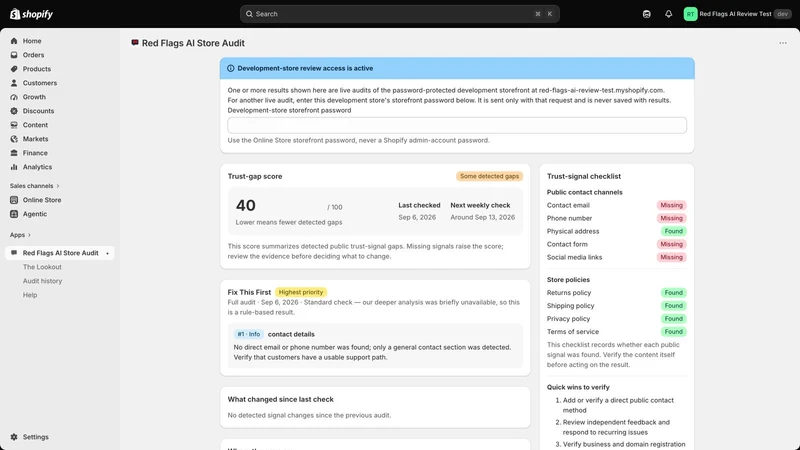Click the Missing badge for Contact form
The image size is (800, 450).
click(671, 244)
